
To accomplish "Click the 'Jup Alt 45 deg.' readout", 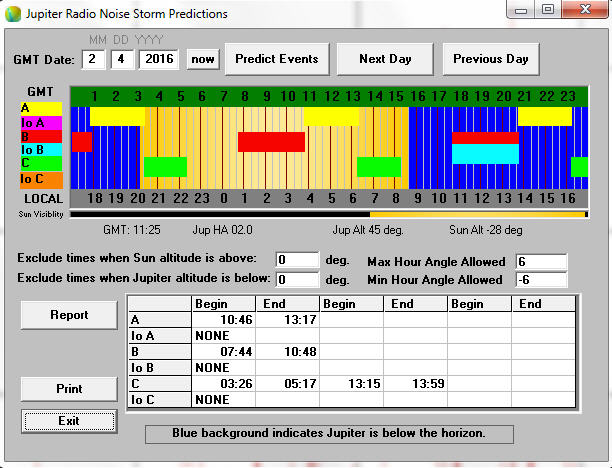I will 368,230.
